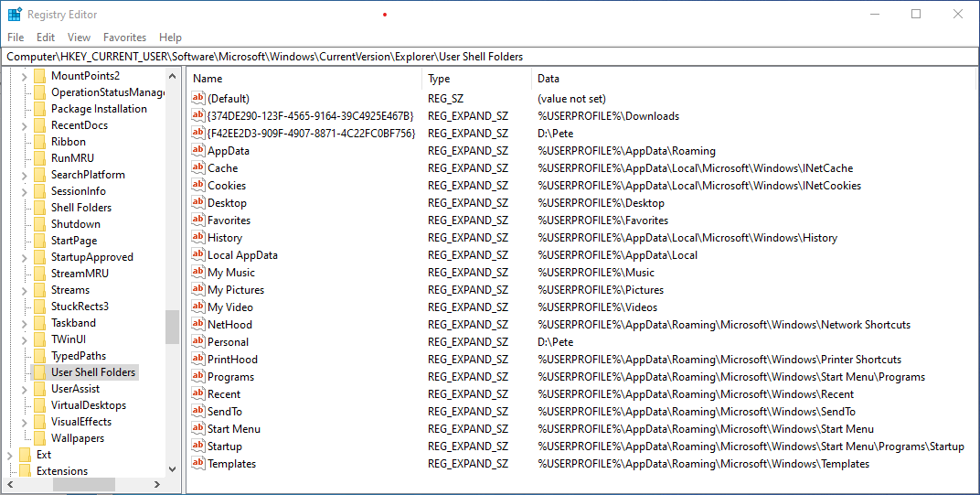Select the PrintHood value name

(x=232, y=360)
